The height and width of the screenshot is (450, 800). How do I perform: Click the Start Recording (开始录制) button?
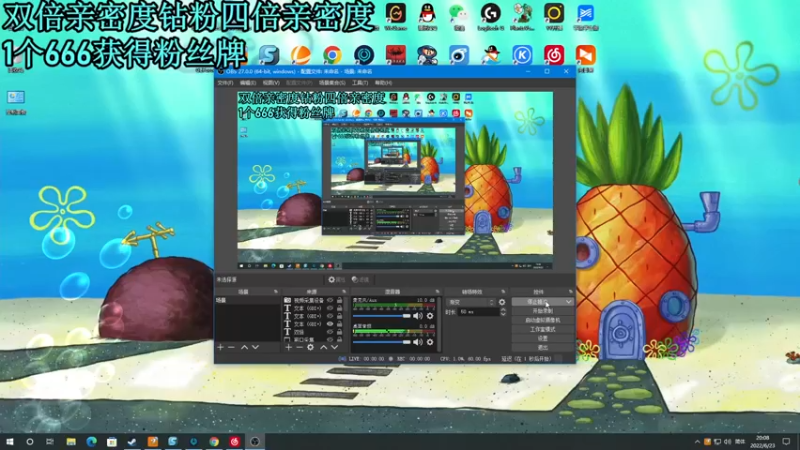(x=543, y=311)
